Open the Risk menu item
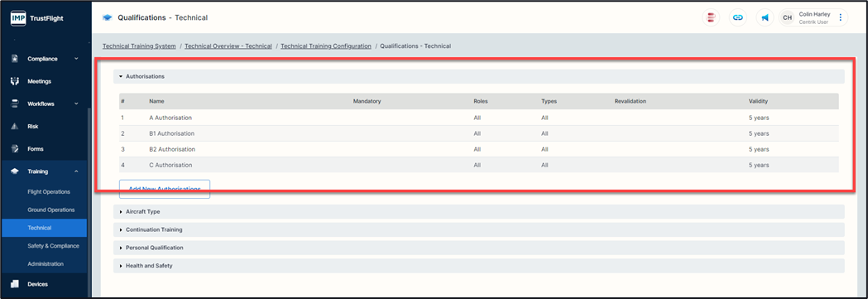The width and height of the screenshot is (868, 299). 32,126
